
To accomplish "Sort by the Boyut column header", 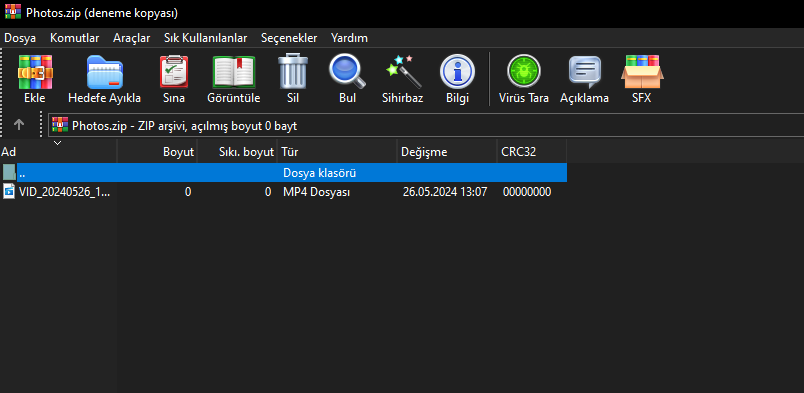I will [157, 152].
